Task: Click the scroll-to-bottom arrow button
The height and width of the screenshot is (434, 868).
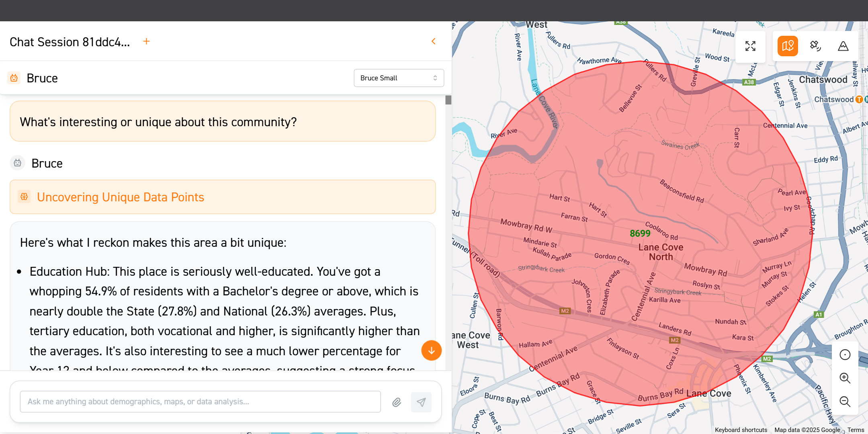Action: (431, 350)
